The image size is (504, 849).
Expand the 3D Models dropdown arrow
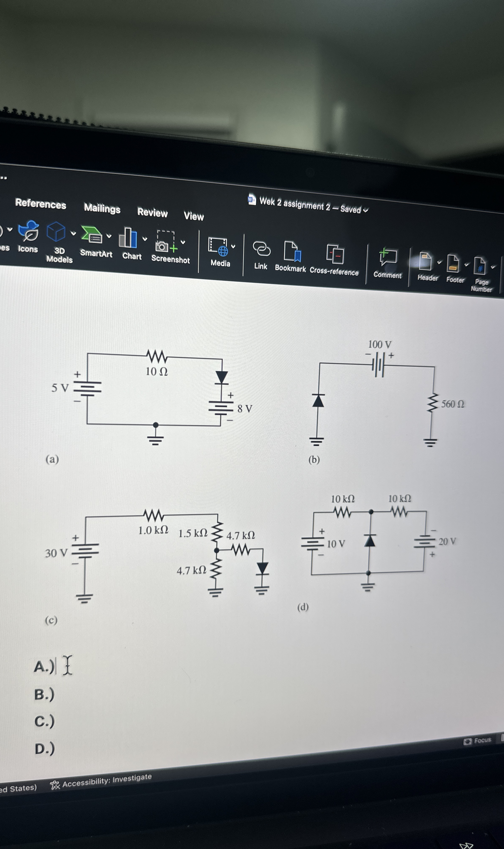coord(73,234)
